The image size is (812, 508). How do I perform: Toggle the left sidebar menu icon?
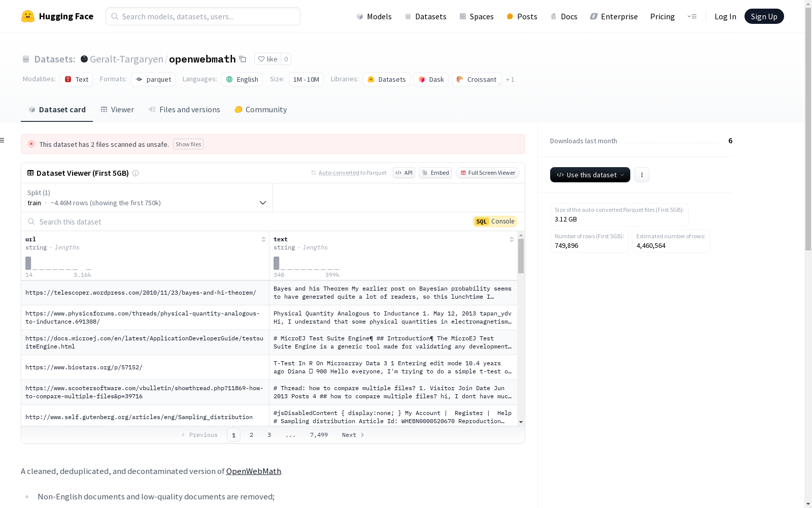click(x=3, y=140)
